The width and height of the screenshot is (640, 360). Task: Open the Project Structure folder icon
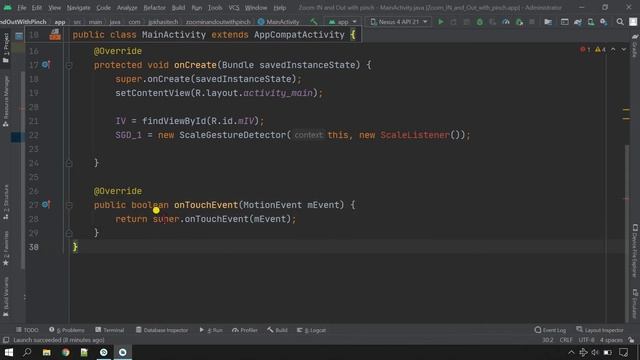[x=548, y=22]
